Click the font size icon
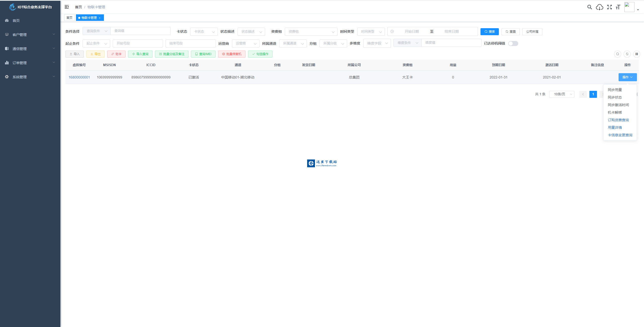 tap(618, 7)
